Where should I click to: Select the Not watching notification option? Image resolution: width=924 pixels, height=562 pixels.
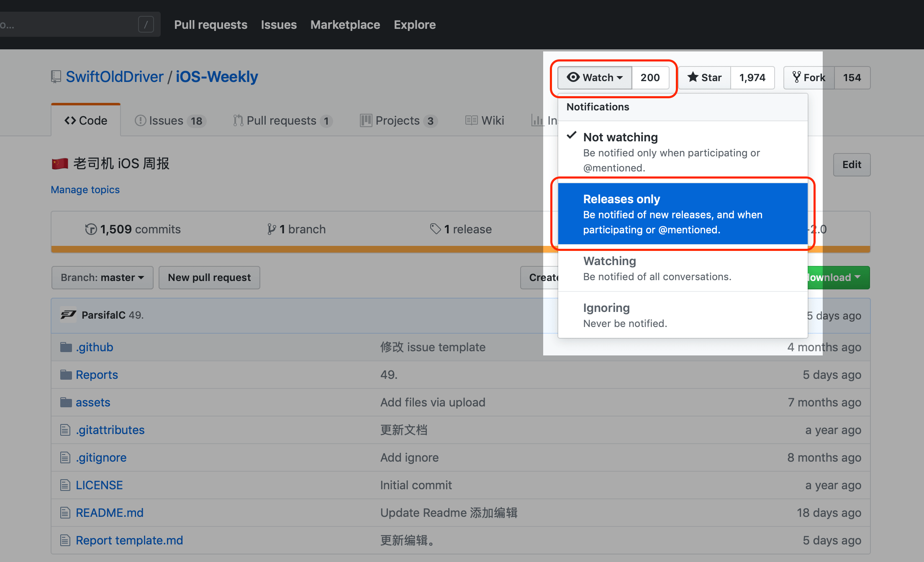pyautogui.click(x=683, y=152)
